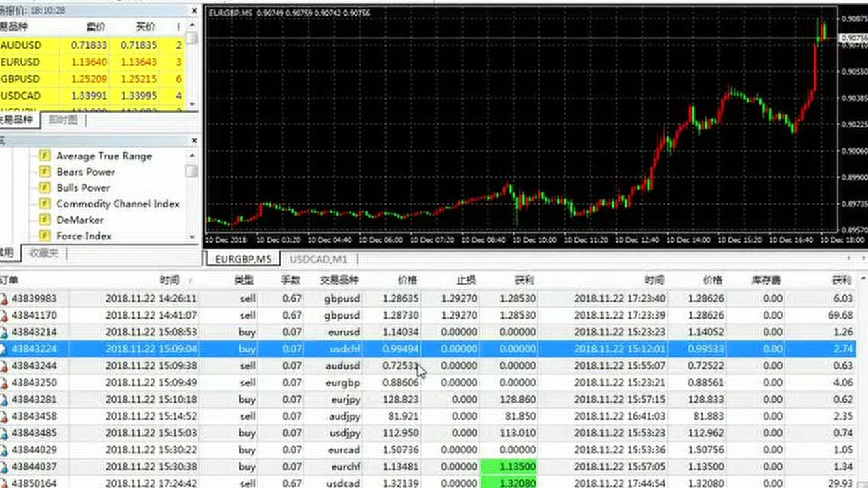Select the Bears Power indicator
868x488 pixels.
(85, 172)
